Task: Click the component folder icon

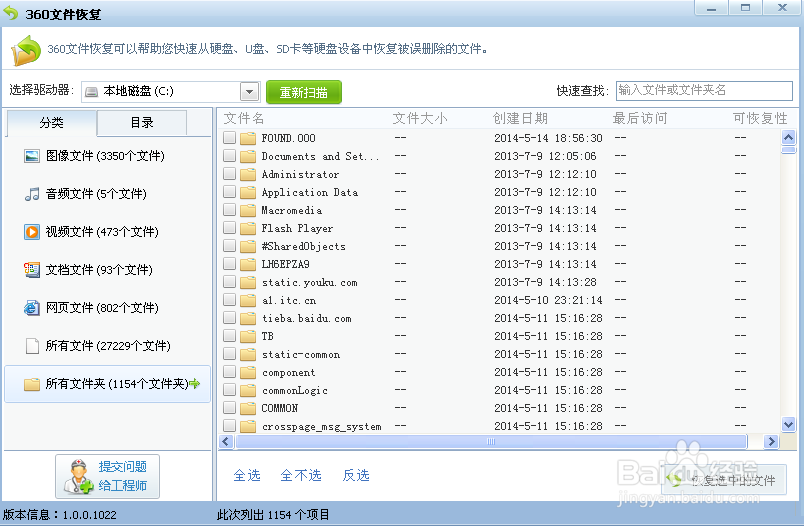Action: (248, 372)
